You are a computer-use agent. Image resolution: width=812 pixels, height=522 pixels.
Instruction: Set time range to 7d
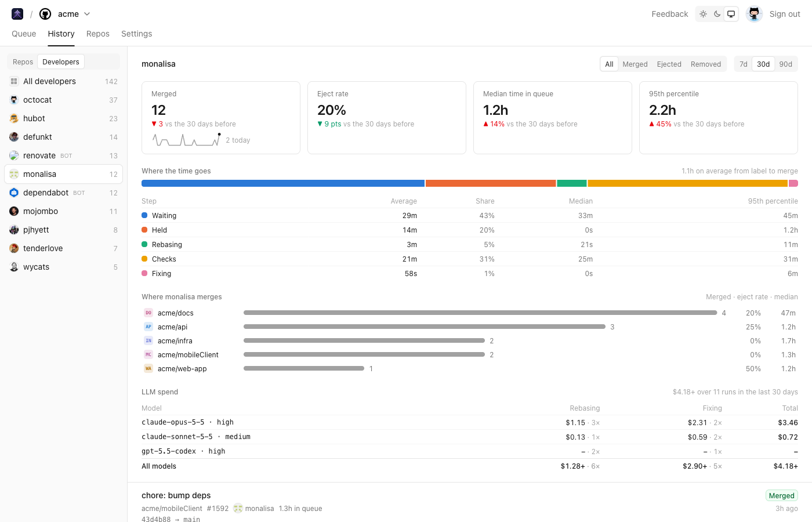point(744,64)
